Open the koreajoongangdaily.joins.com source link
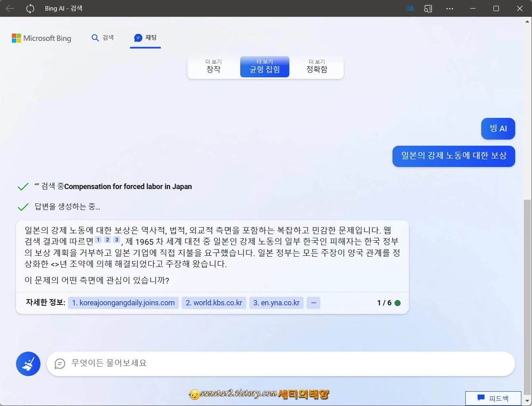 123,303
